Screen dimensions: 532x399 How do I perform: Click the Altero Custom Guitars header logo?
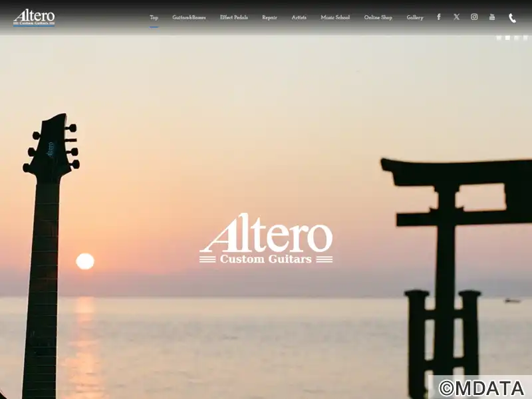point(34,18)
